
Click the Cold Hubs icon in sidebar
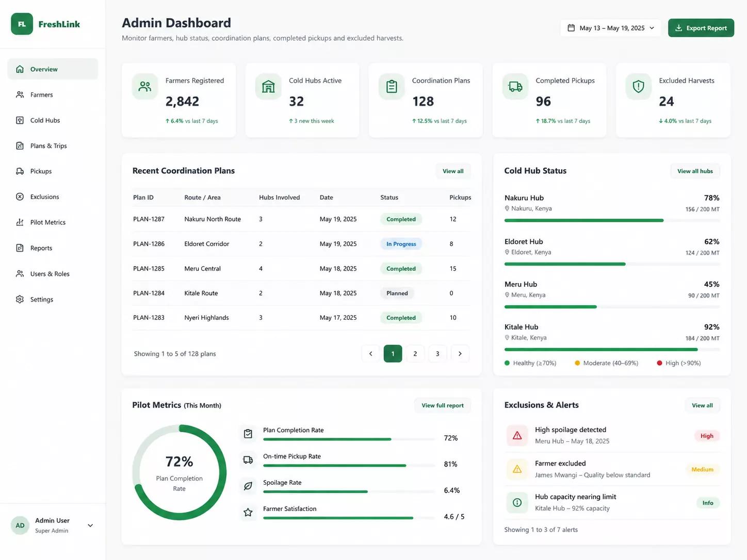pos(20,120)
